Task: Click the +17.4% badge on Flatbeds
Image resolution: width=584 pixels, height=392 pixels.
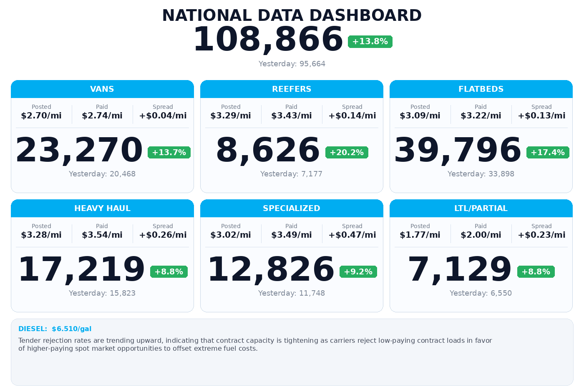Action: [548, 153]
